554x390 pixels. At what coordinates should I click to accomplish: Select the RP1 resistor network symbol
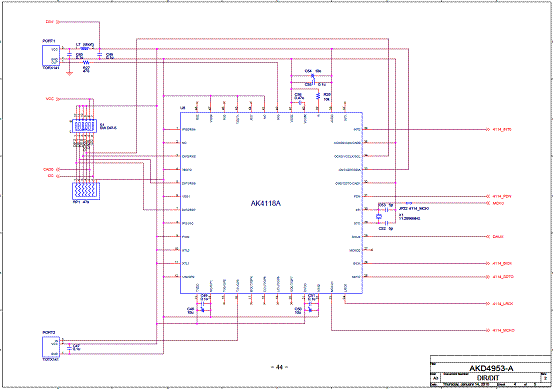86,191
